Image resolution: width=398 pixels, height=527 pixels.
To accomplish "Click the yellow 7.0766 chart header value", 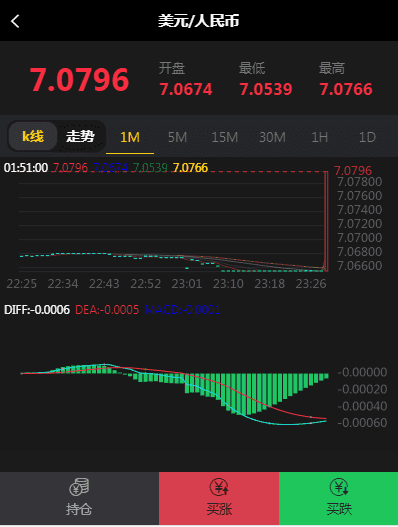I will pos(190,167).
